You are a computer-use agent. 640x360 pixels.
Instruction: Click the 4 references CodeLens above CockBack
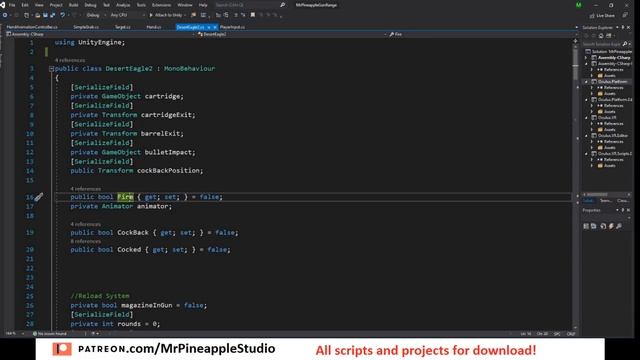85,224
